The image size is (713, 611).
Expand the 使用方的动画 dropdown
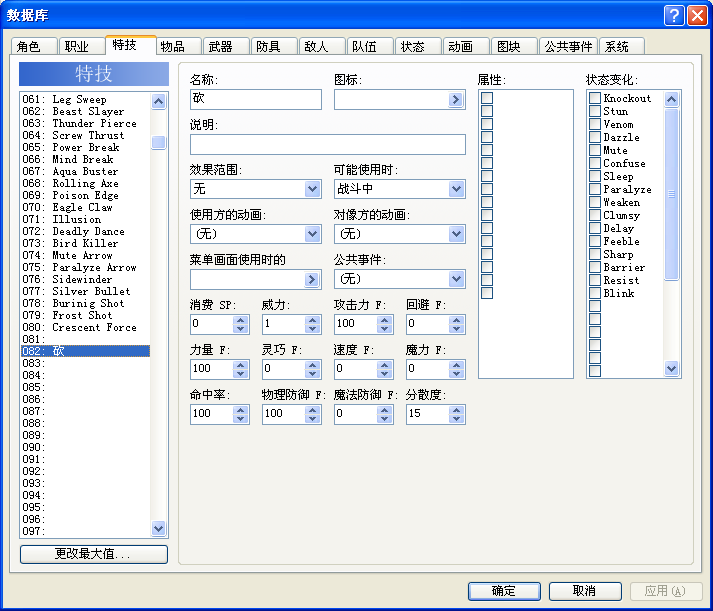(312, 234)
